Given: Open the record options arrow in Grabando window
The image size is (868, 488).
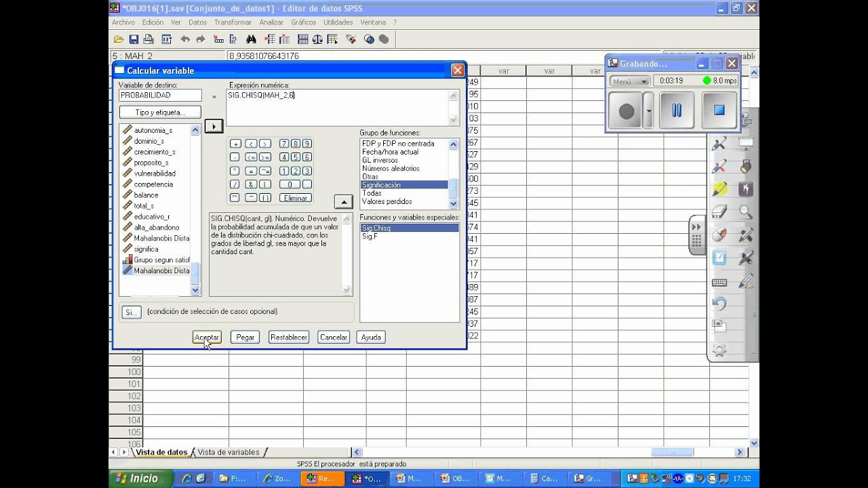Looking at the screenshot, I should 648,111.
